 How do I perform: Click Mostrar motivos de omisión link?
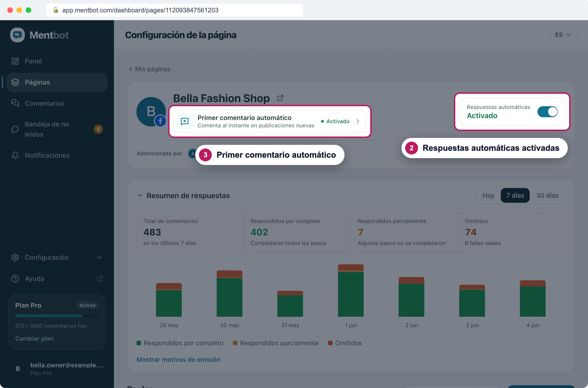[178, 359]
